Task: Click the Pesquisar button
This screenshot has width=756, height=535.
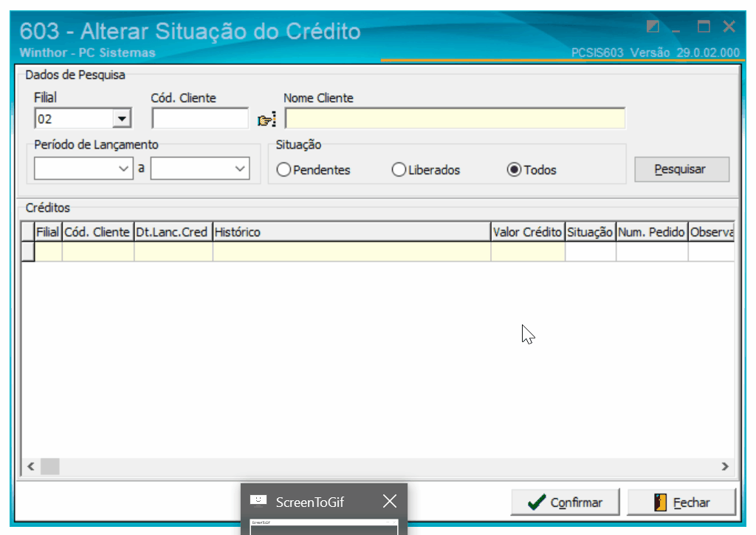Action: [x=681, y=169]
